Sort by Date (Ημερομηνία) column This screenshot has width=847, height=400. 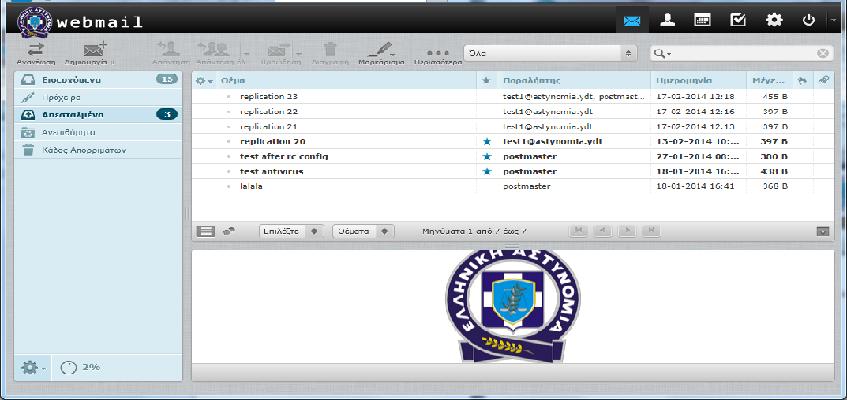(684, 81)
